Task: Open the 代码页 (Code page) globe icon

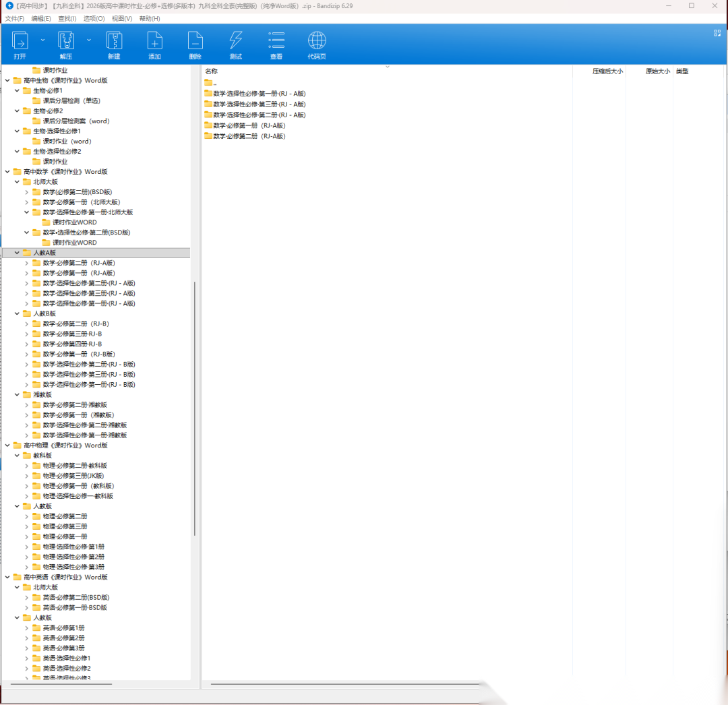Action: [317, 41]
